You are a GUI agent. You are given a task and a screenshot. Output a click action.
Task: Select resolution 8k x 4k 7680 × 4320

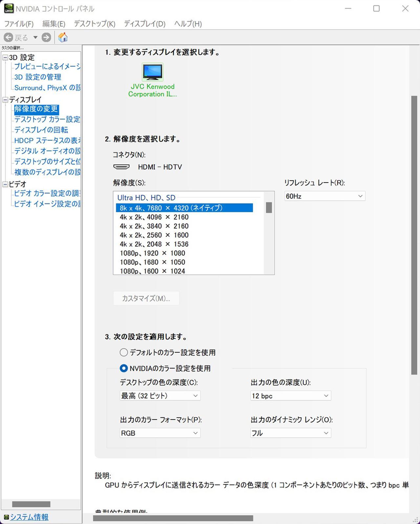184,208
